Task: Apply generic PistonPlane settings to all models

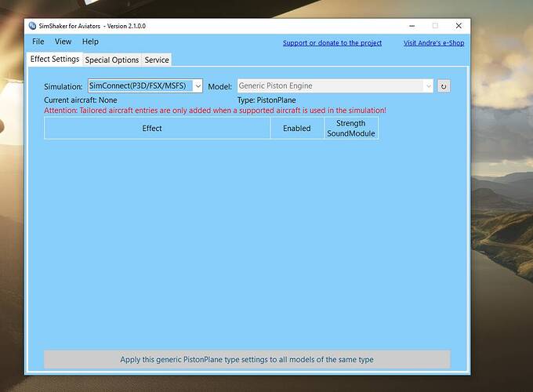Action: pyautogui.click(x=247, y=359)
